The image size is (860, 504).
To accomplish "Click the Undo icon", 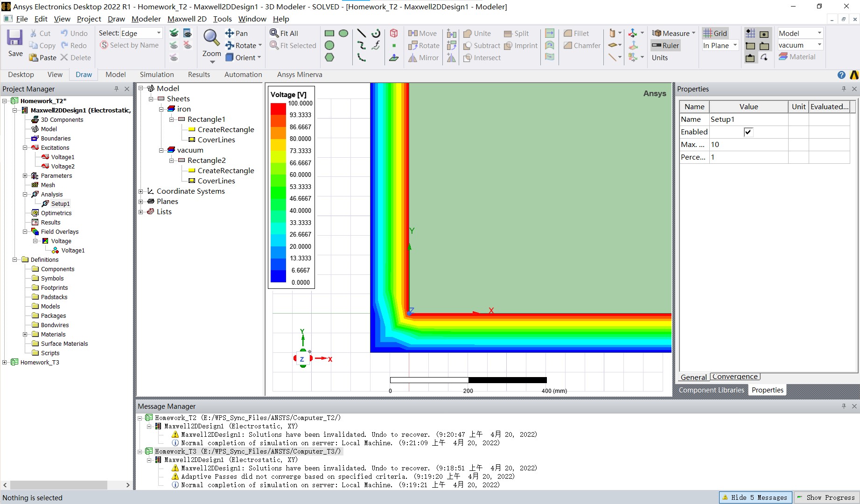I will tap(74, 33).
